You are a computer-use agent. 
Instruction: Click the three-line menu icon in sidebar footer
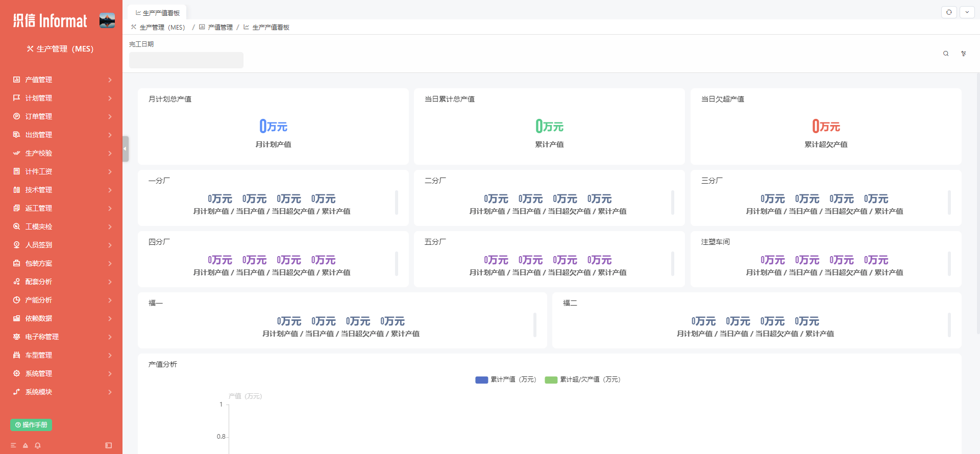13,445
